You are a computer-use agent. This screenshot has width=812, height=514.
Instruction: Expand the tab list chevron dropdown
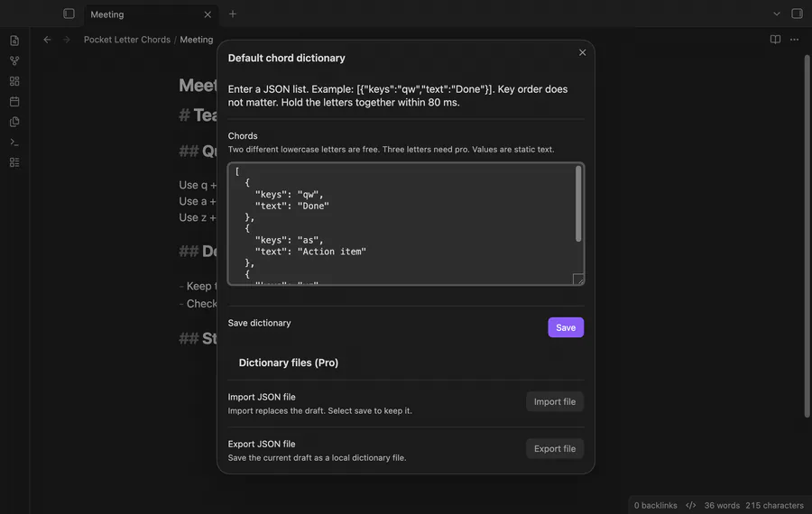coord(776,14)
